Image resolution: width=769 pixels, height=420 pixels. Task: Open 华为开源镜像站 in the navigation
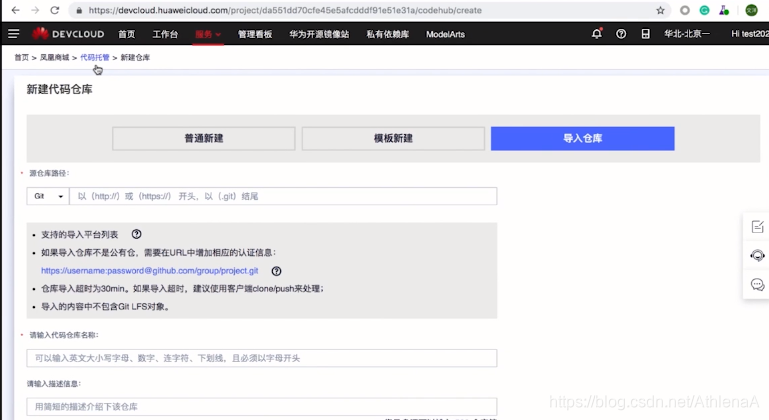[x=319, y=34]
